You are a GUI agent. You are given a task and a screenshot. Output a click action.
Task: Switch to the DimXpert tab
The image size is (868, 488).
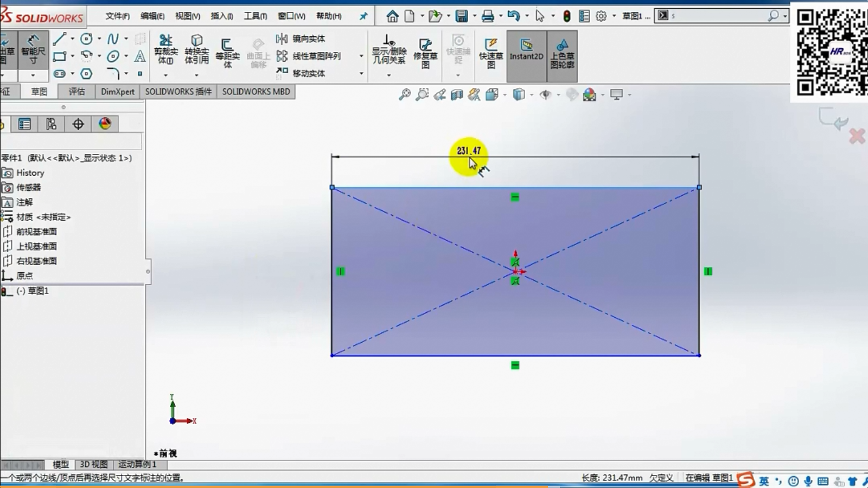click(117, 92)
